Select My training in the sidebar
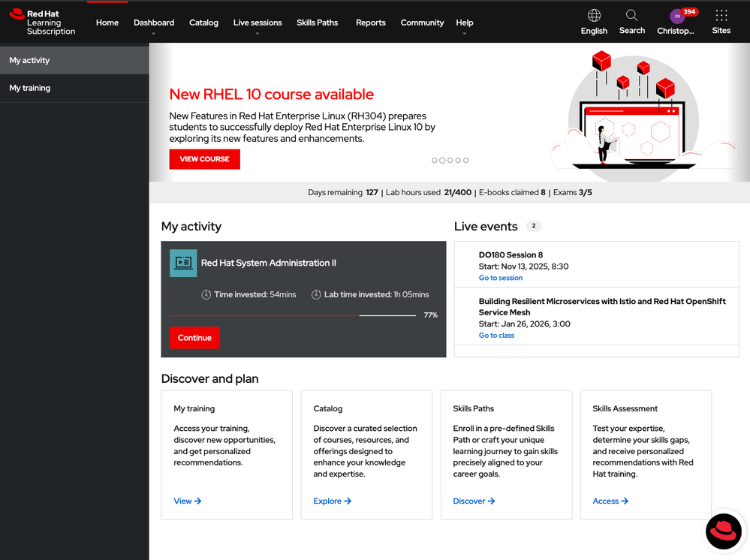This screenshot has height=560, width=750. click(x=30, y=88)
